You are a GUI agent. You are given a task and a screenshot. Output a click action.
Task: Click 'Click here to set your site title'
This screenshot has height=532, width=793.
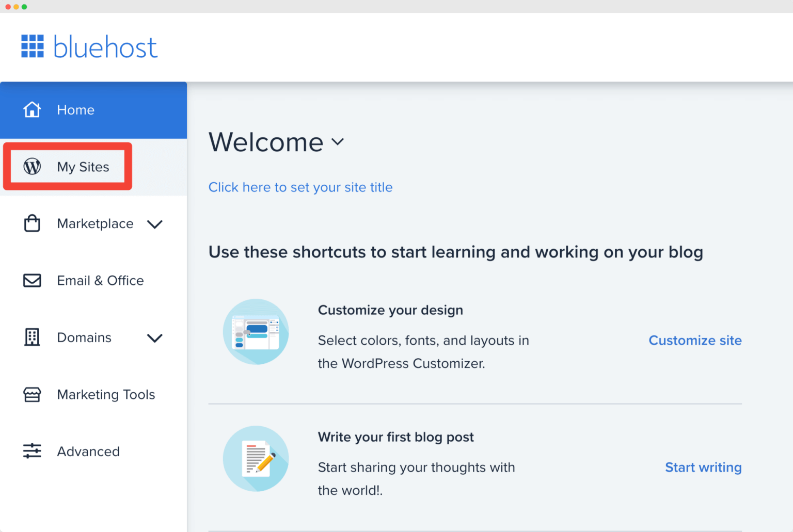tap(300, 187)
